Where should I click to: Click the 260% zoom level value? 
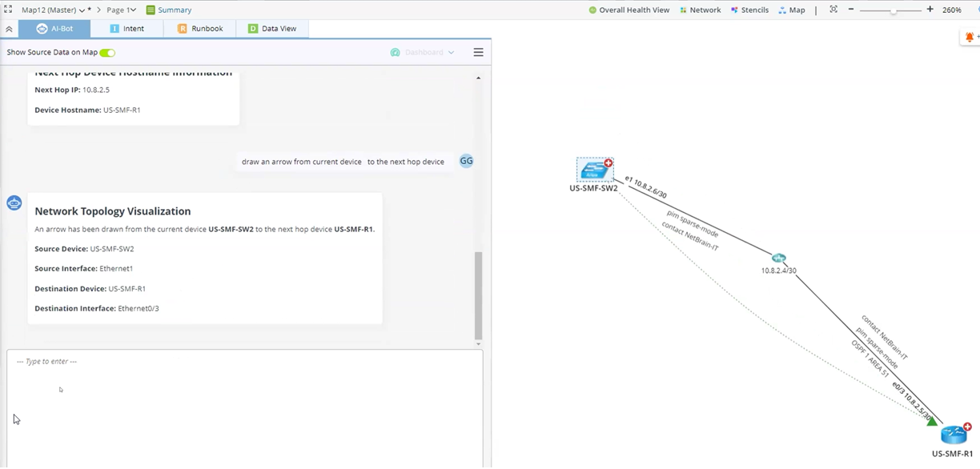[x=952, y=10]
